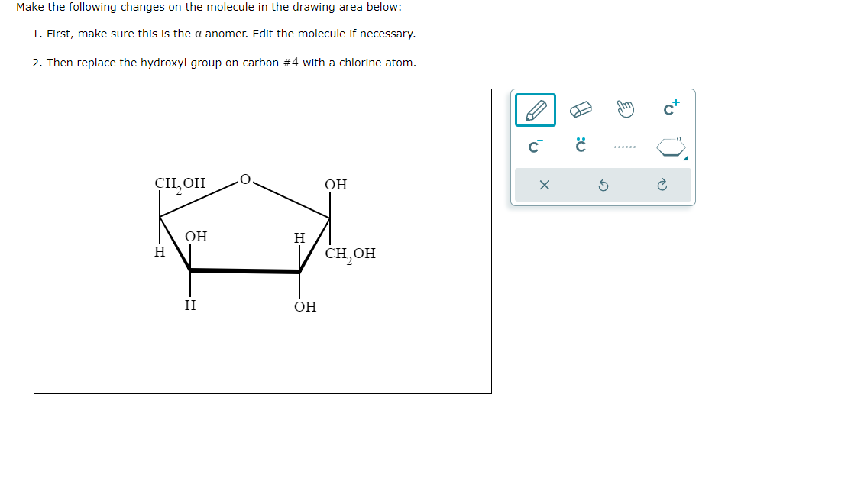Click the X to clear the drawing

pyautogui.click(x=545, y=186)
